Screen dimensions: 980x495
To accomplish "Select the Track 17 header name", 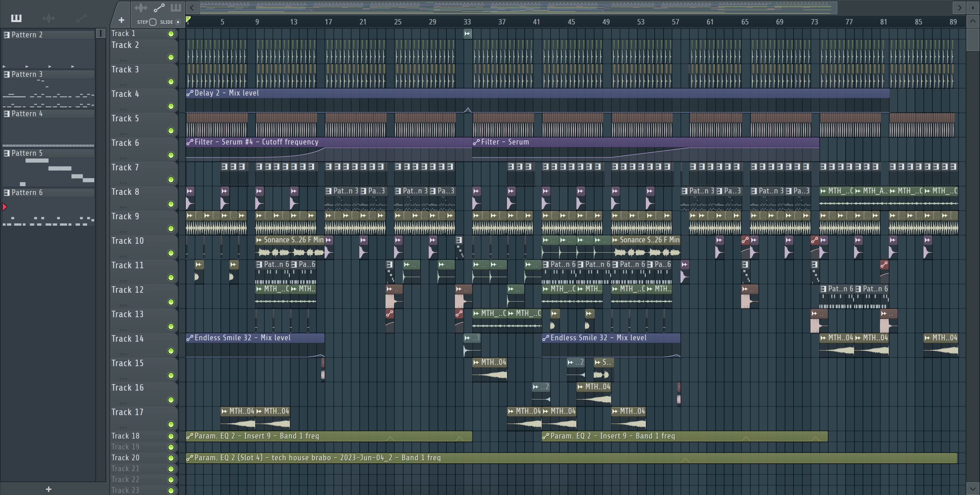I will click(x=128, y=412).
